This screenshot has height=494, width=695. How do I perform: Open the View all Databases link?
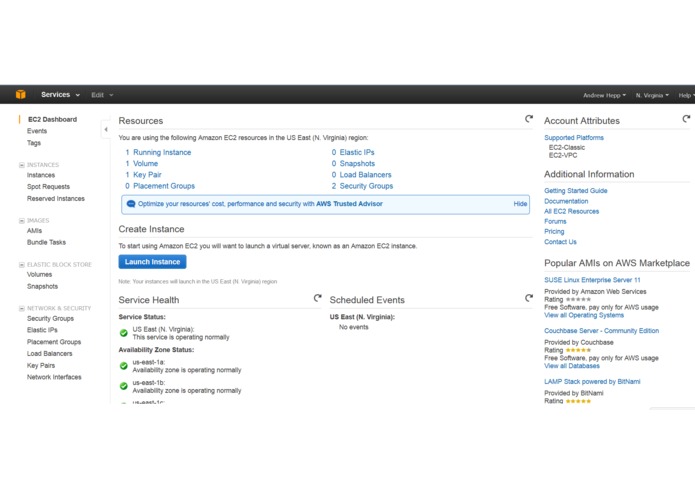[x=572, y=366]
